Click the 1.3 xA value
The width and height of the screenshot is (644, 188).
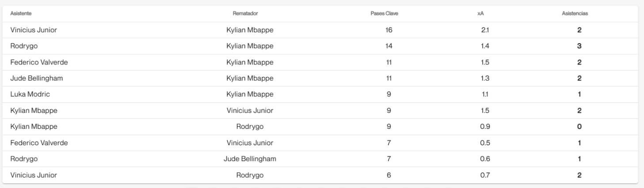tap(485, 79)
